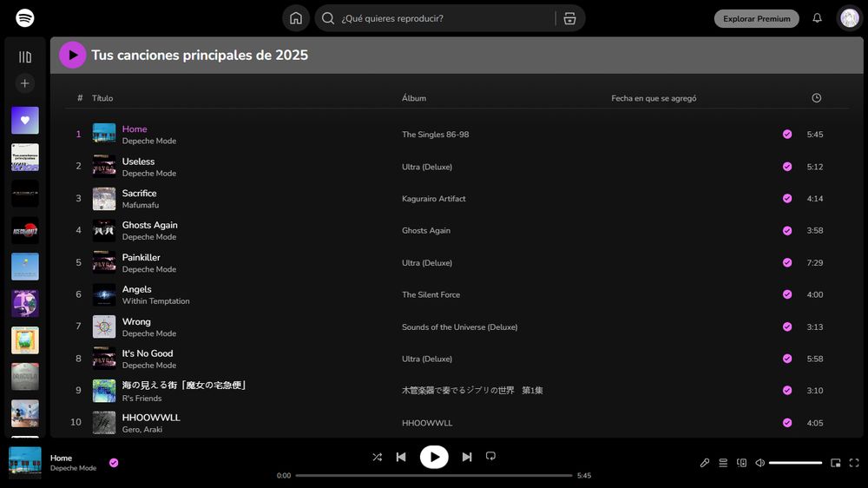Sort by Álbum column header
The width and height of the screenshot is (868, 488).
414,98
